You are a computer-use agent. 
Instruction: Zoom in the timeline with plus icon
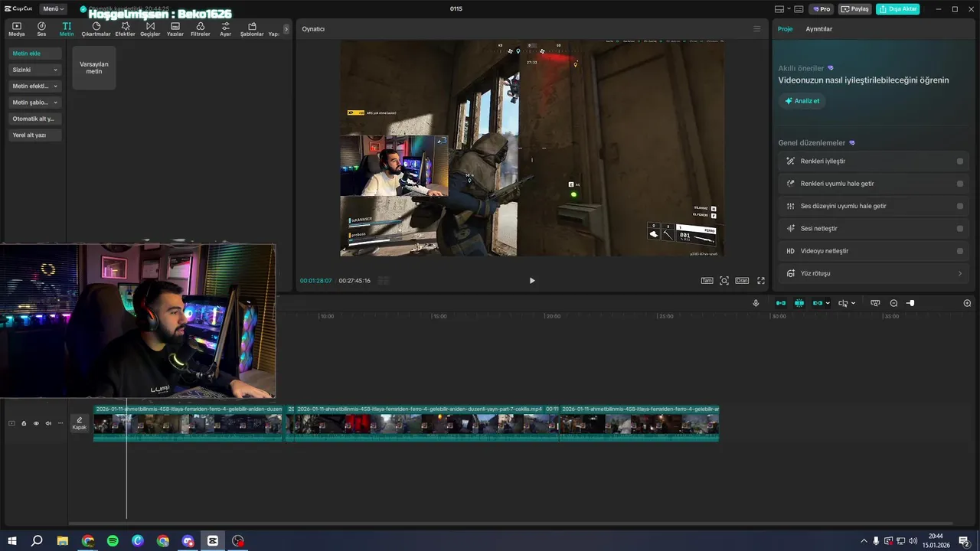(x=967, y=303)
